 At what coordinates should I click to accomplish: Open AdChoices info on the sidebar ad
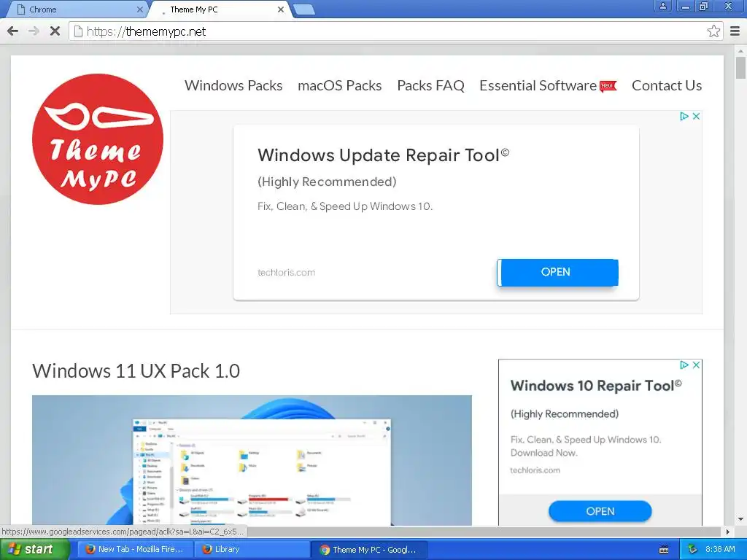684,365
